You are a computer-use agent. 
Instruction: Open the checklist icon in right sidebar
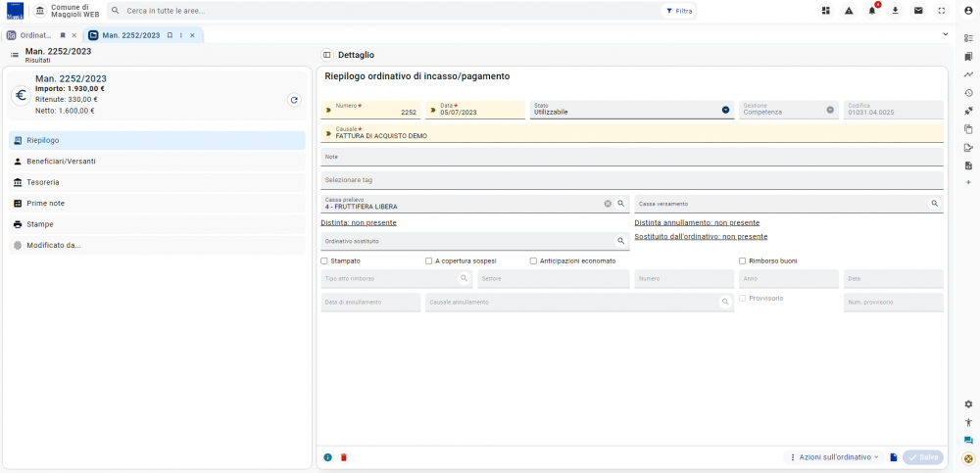click(x=969, y=38)
